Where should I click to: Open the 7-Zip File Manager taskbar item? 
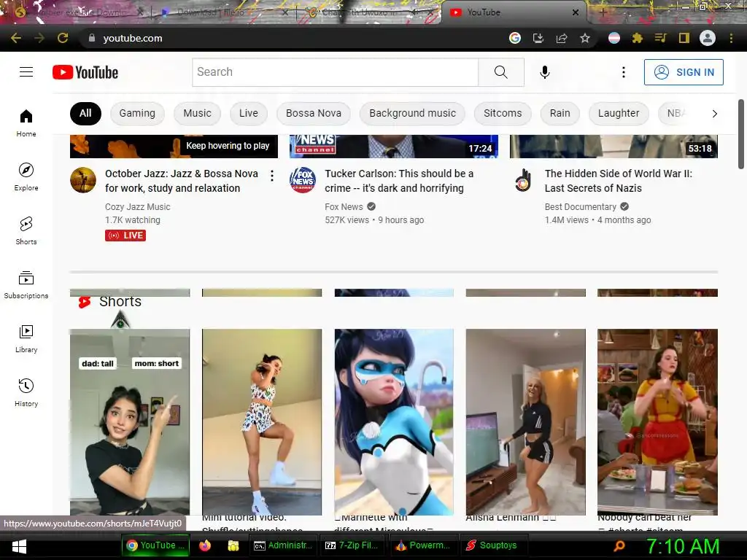(x=354, y=545)
